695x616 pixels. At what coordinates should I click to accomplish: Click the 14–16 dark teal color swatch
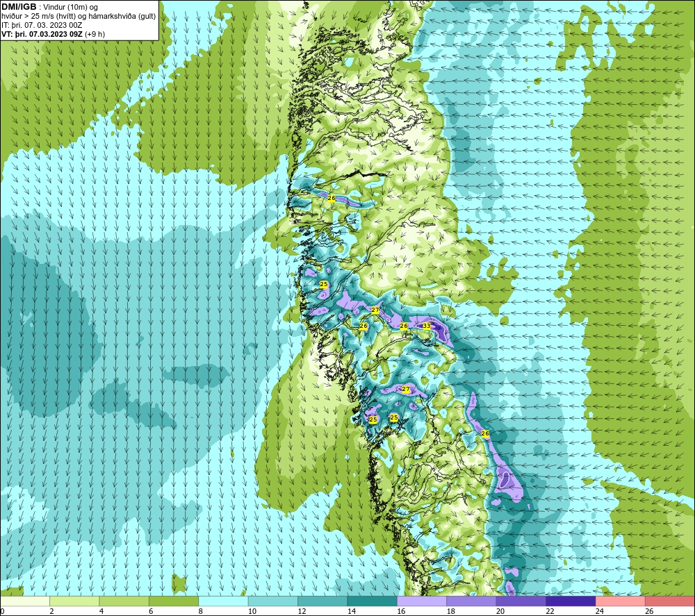373,601
